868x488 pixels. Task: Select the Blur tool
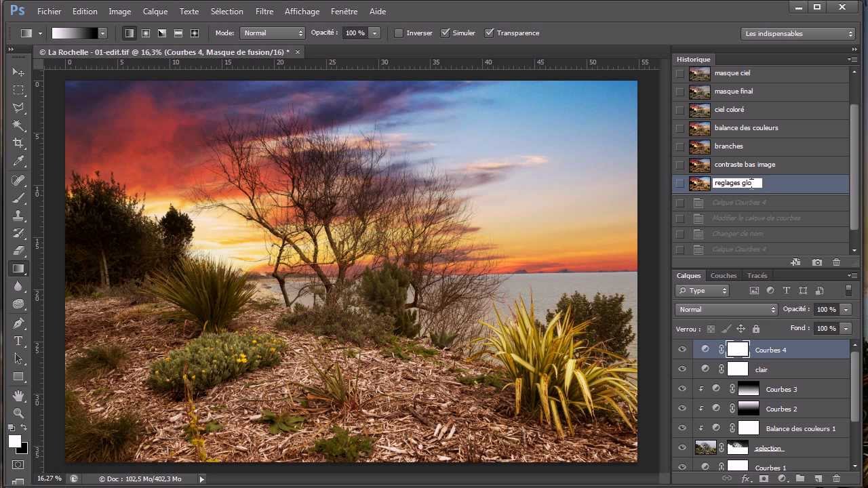(18, 287)
